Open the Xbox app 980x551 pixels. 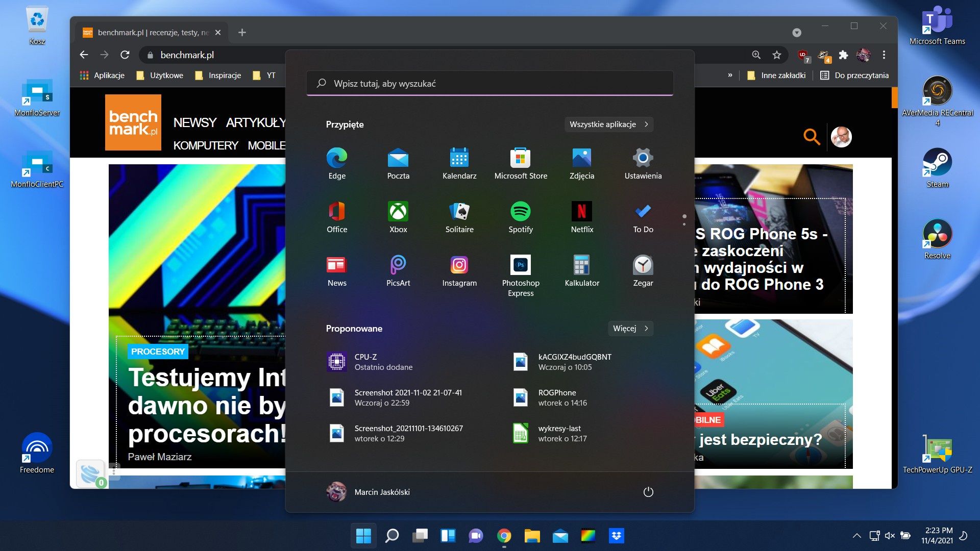tap(398, 217)
